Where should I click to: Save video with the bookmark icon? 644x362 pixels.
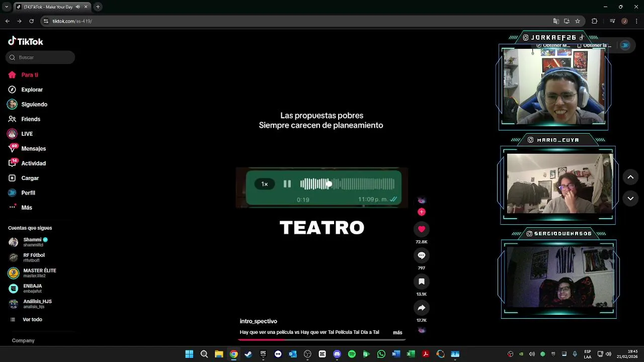(422, 282)
